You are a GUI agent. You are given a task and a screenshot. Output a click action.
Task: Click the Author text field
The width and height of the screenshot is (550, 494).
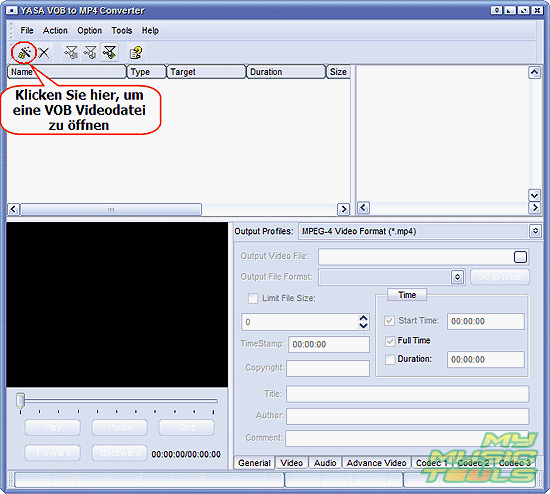tap(408, 416)
